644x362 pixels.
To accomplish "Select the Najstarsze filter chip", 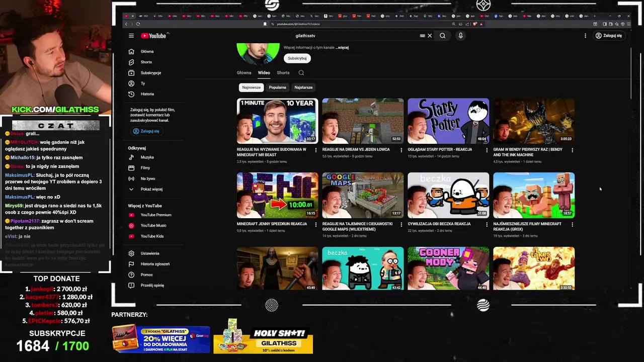I will click(303, 87).
